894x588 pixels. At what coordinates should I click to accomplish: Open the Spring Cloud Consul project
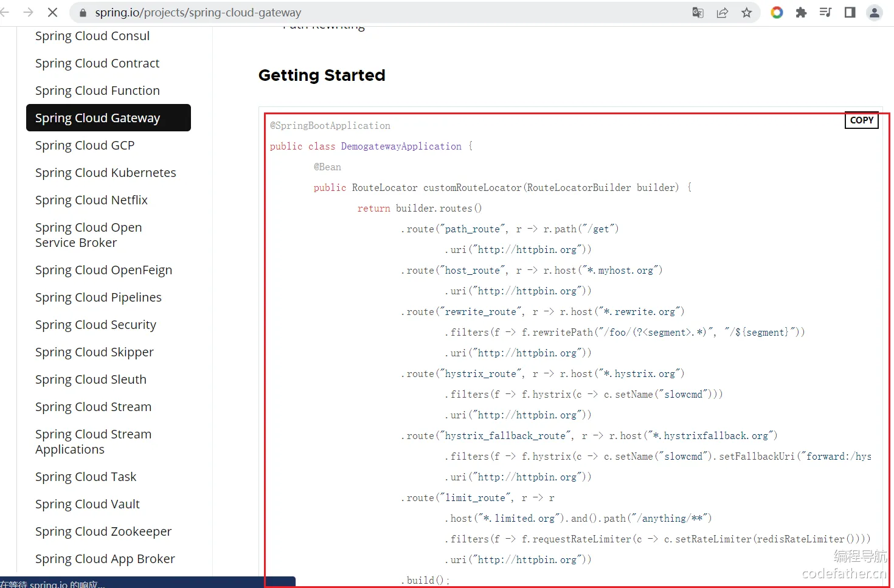pyautogui.click(x=92, y=36)
